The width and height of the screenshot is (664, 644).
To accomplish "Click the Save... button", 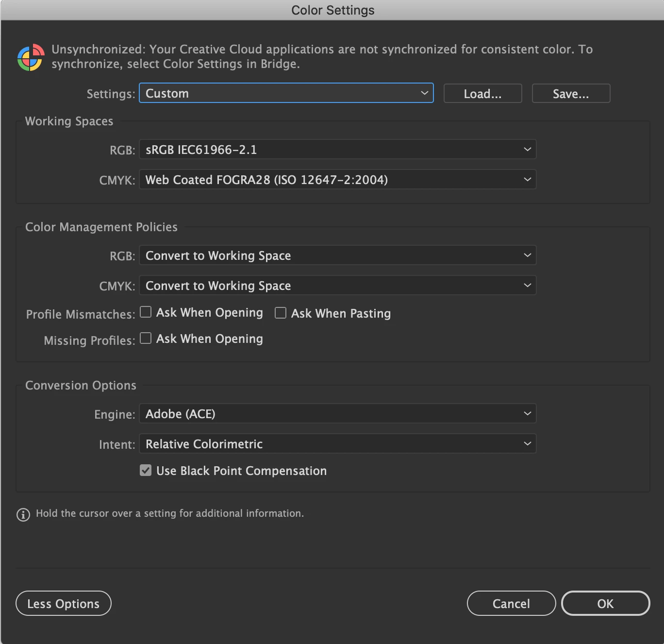I will [x=571, y=93].
